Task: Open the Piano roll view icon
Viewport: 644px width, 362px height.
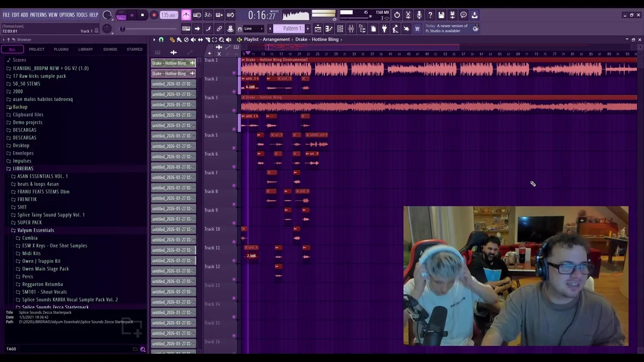Action: point(329,29)
